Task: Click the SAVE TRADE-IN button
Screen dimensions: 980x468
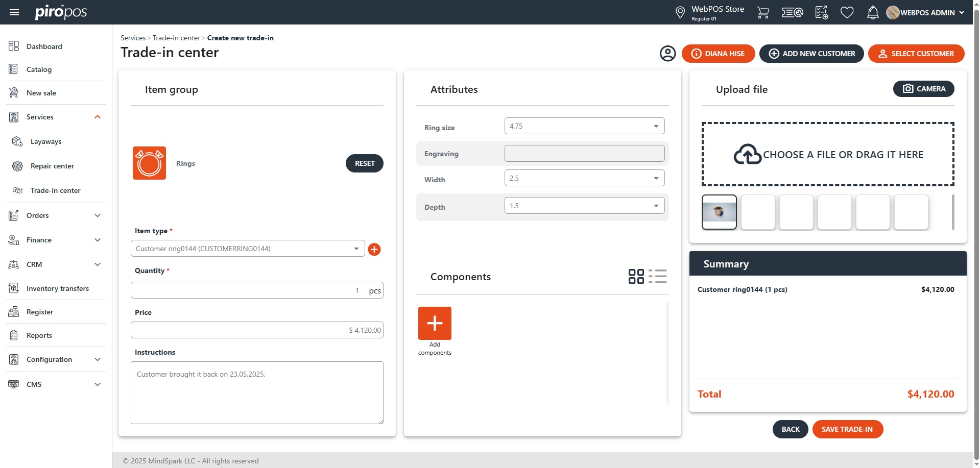Action: (847, 429)
